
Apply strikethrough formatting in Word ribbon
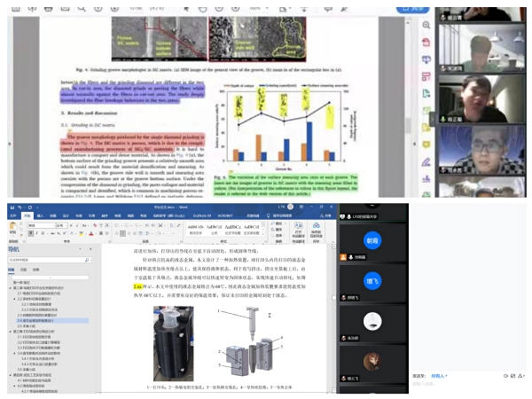(x=52, y=233)
